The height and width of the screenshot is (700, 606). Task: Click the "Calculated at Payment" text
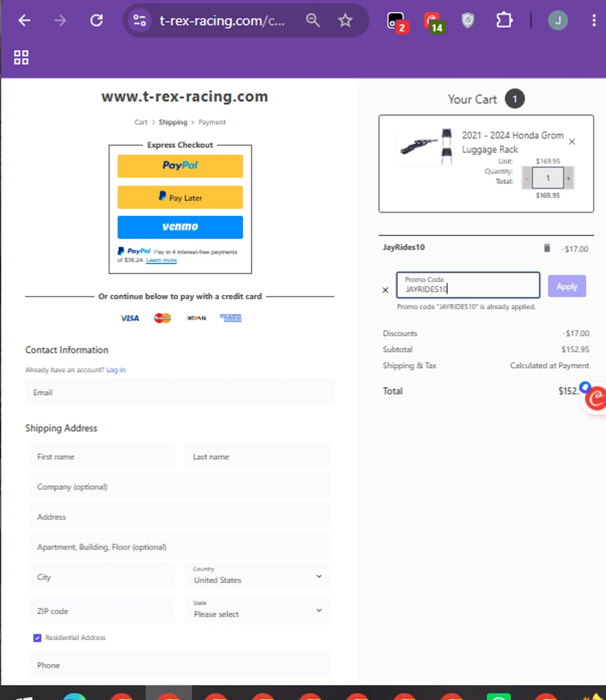pos(550,365)
